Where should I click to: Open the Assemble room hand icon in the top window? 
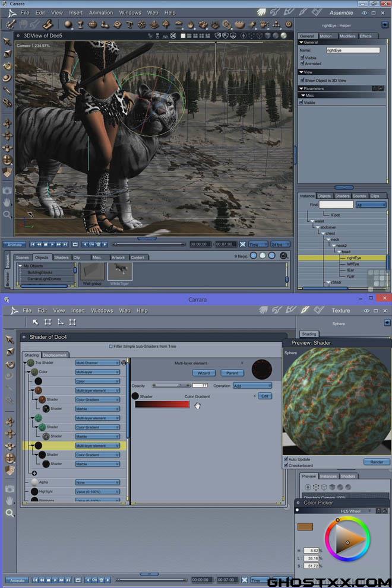click(x=262, y=12)
